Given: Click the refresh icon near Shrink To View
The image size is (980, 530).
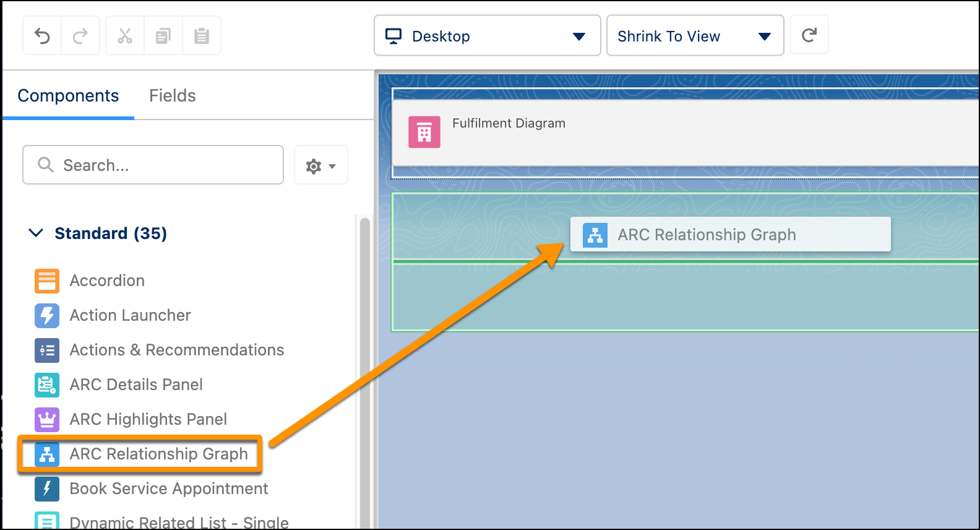Looking at the screenshot, I should pos(809,35).
